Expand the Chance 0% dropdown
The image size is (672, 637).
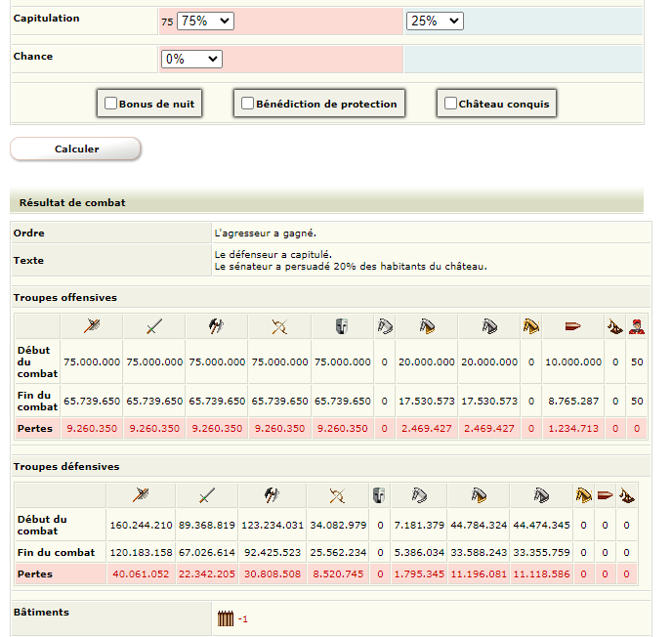191,59
